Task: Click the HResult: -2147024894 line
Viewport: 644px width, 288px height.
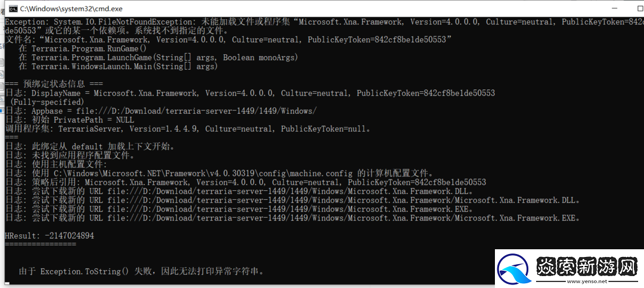Action: [49, 236]
